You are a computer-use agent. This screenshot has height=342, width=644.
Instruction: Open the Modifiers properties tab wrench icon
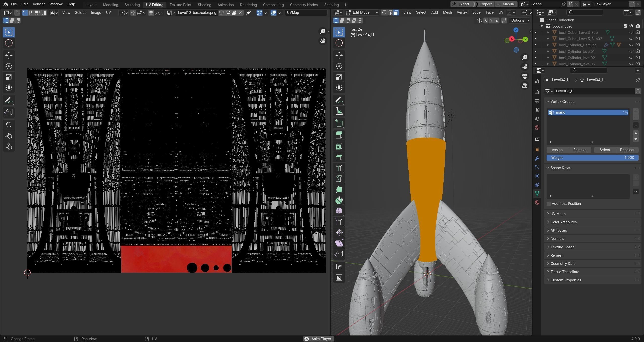click(537, 159)
